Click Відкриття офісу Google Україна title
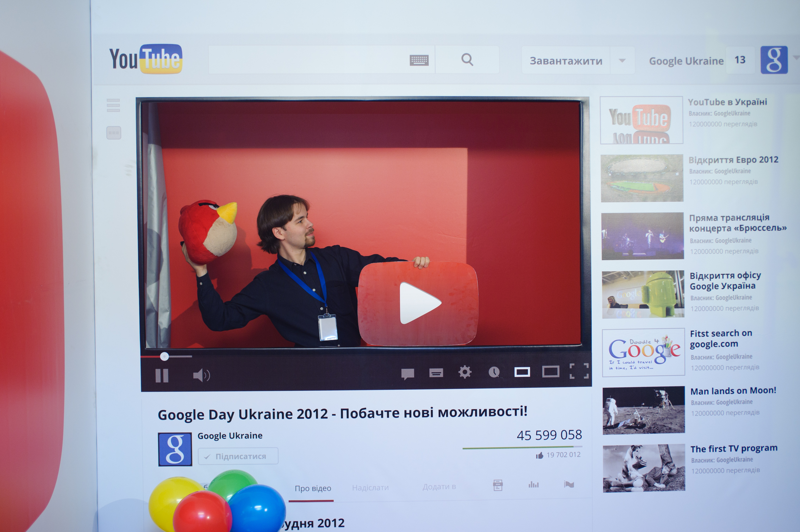Image resolution: width=800 pixels, height=532 pixels. click(725, 281)
